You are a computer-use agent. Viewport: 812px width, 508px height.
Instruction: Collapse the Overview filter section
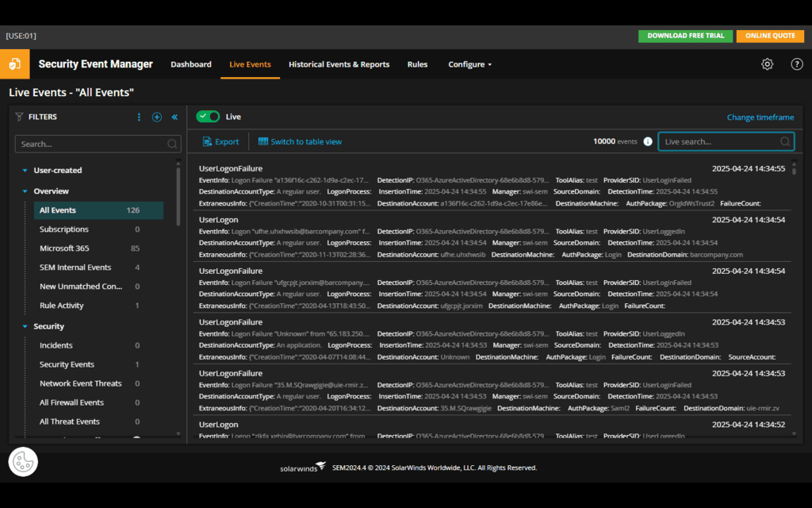click(x=25, y=190)
